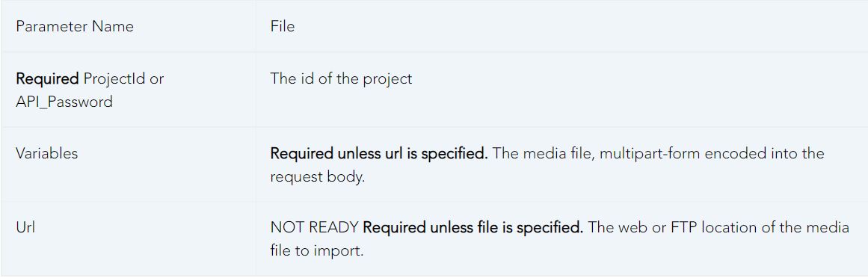Click the ProjectId parameter text
The width and height of the screenshot is (868, 278).
[114, 78]
